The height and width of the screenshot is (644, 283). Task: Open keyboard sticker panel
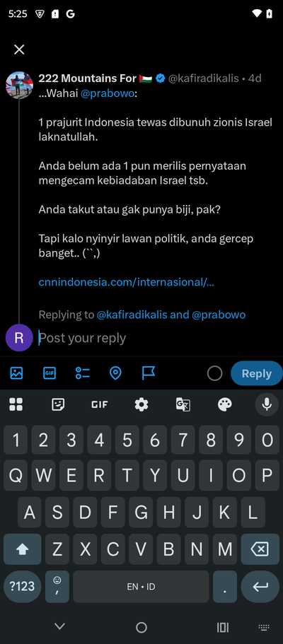click(x=59, y=405)
